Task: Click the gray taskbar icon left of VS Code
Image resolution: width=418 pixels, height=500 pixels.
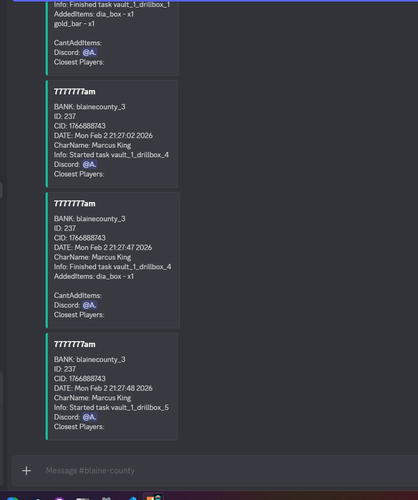Action: [106, 498]
